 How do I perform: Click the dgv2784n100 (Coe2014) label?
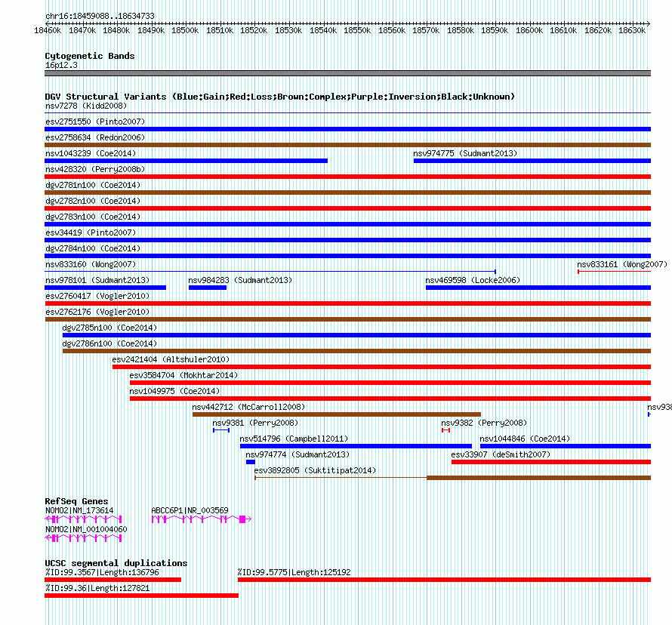coord(93,248)
